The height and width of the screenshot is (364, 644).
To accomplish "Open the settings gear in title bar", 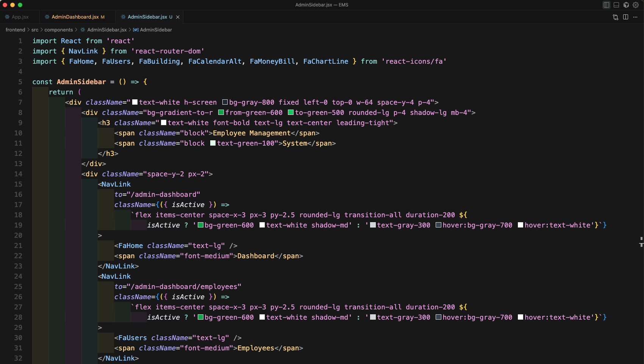I will pos(636,5).
